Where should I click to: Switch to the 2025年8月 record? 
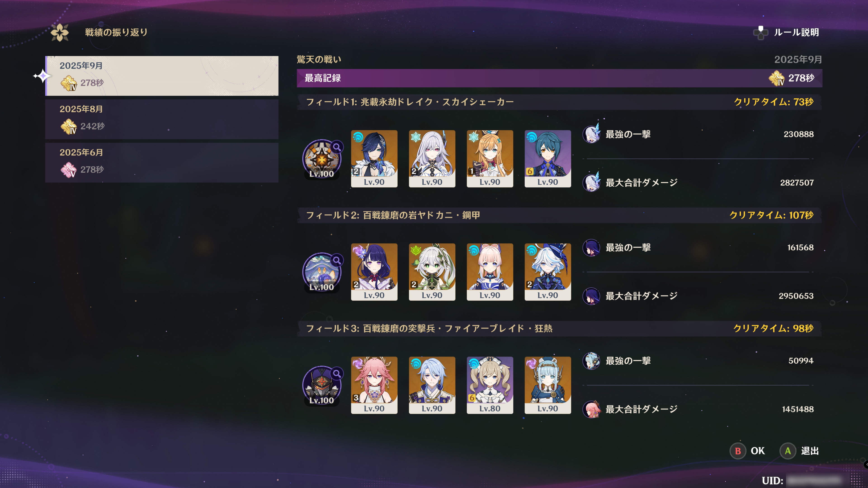click(x=162, y=119)
